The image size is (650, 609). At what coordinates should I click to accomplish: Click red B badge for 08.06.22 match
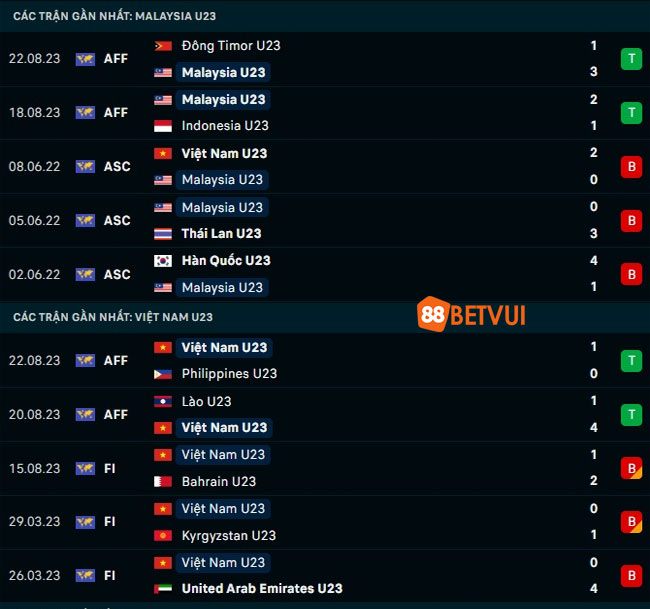point(631,167)
